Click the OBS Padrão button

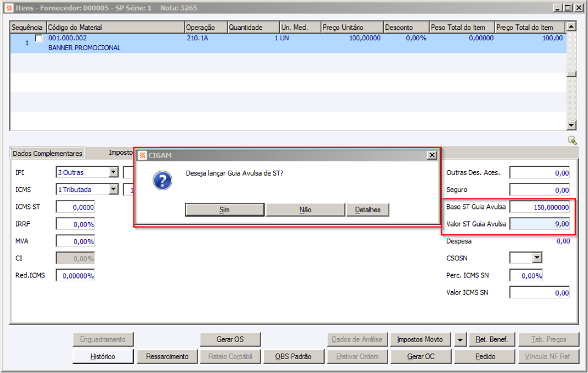tap(294, 356)
